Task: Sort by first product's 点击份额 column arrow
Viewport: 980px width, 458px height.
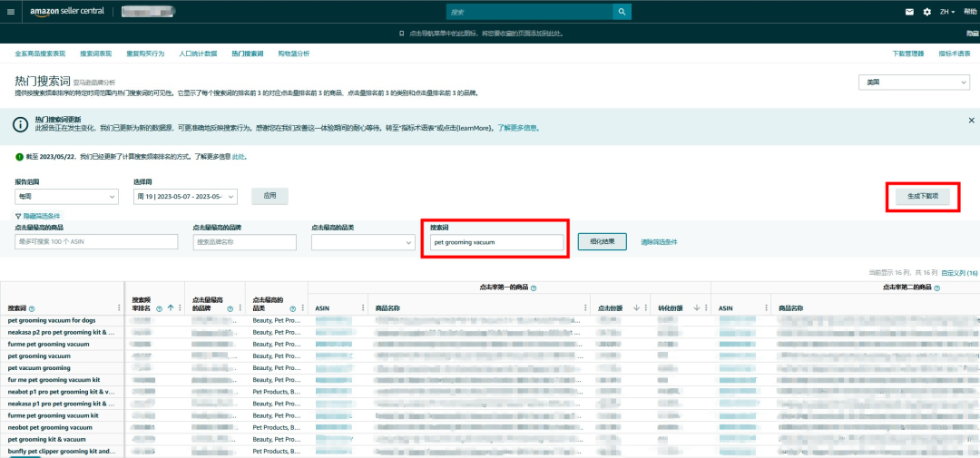Action: tap(636, 308)
